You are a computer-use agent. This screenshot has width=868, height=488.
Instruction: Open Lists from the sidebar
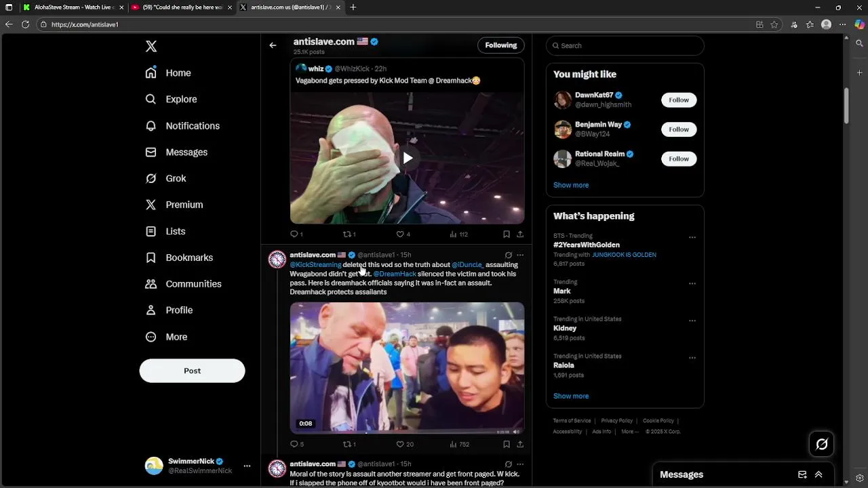point(165,231)
